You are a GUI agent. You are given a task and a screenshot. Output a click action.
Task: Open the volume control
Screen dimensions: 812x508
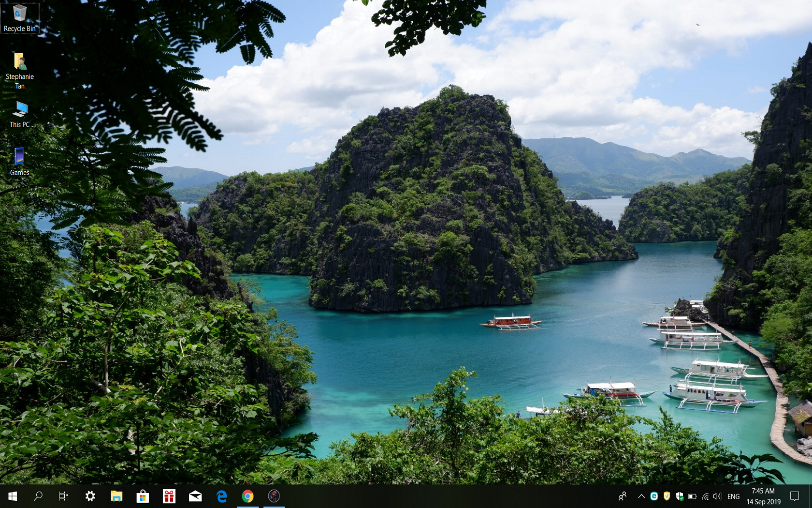coord(717,496)
